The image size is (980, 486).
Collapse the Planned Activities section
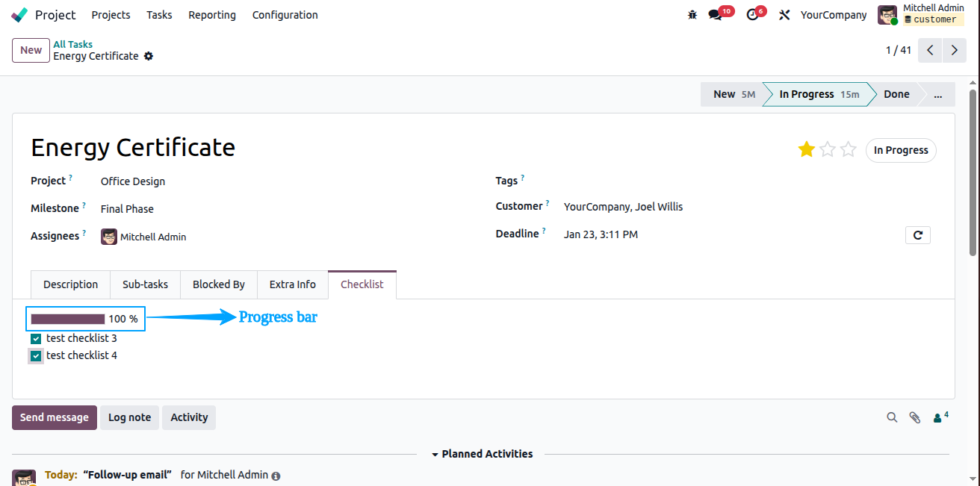coord(482,454)
